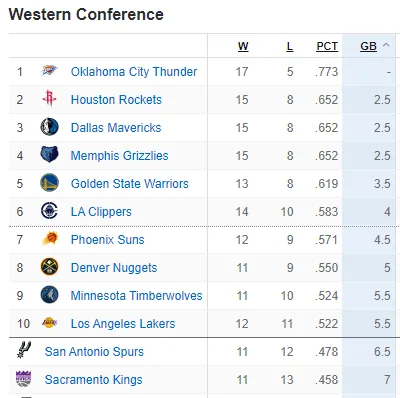Click the Houston Rockets logo icon
This screenshot has width=400, height=398.
click(49, 99)
